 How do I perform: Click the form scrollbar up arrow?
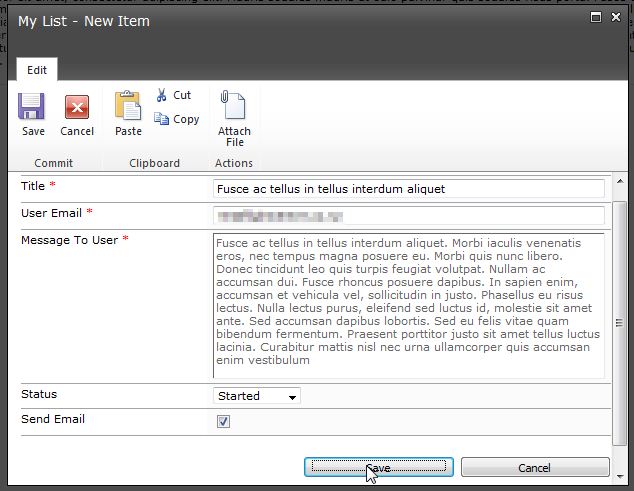click(x=620, y=181)
